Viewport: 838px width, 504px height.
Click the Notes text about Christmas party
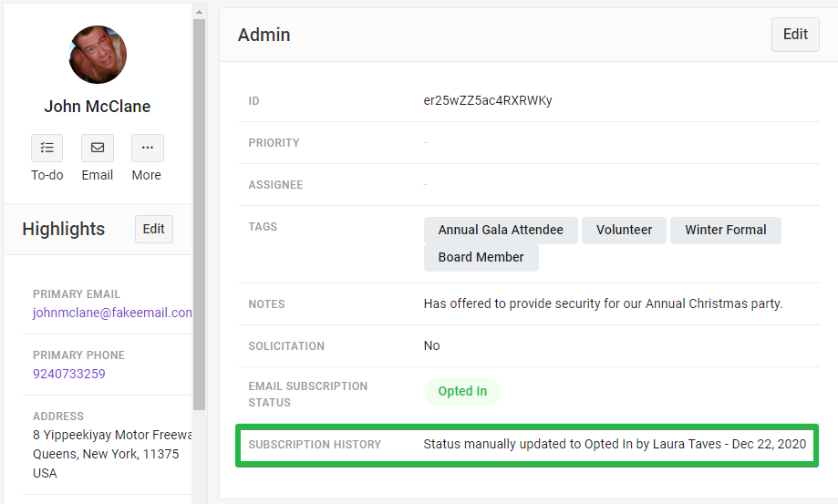pos(603,303)
